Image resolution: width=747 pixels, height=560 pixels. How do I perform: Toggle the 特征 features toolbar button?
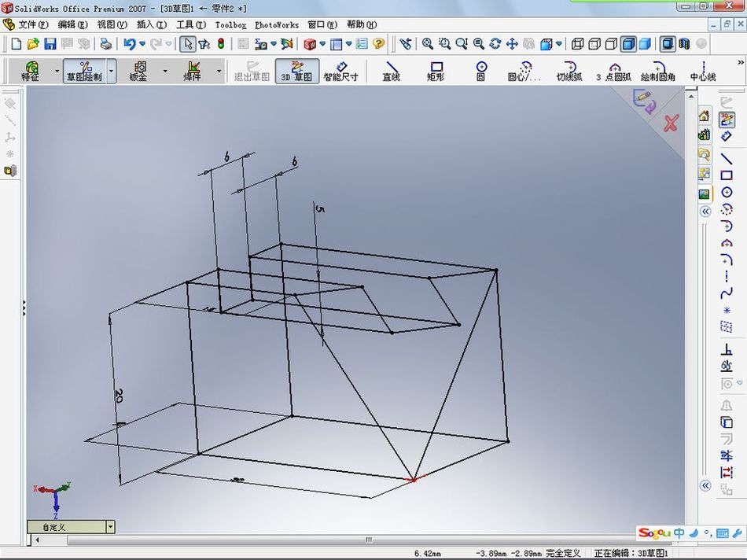[x=30, y=71]
